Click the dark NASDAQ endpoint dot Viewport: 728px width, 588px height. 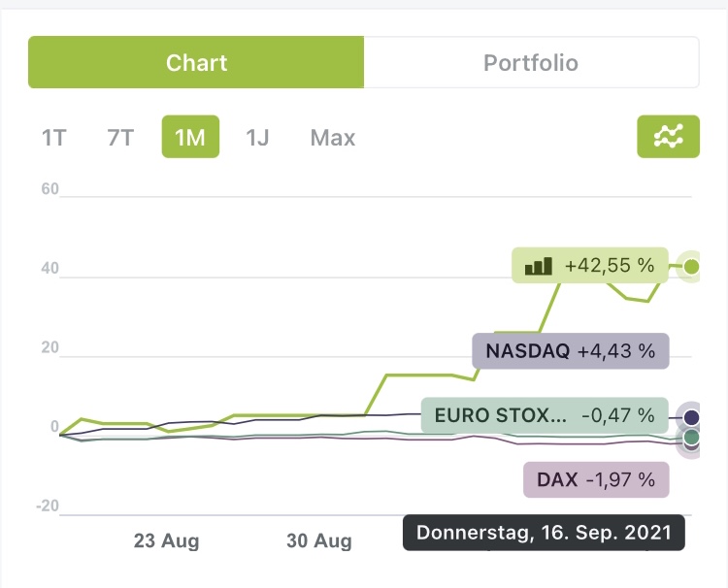click(x=691, y=417)
